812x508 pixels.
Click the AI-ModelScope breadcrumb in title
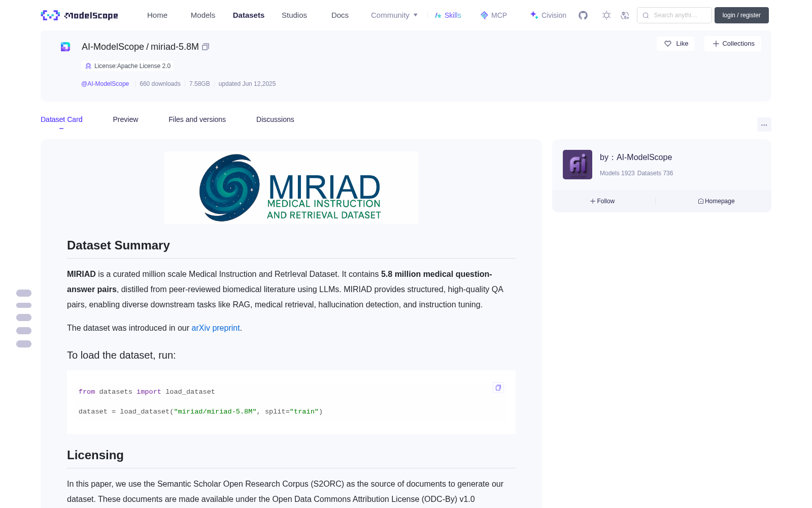(x=113, y=47)
